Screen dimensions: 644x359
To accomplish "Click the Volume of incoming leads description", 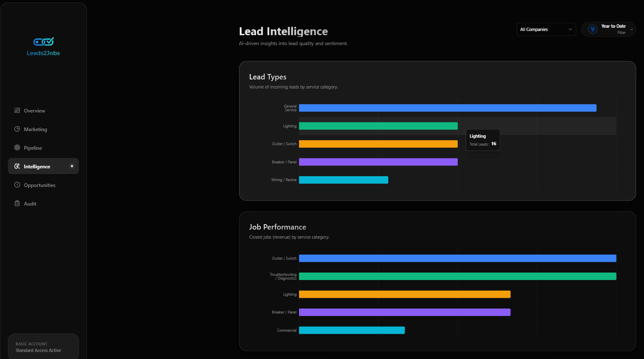I will click(293, 87).
